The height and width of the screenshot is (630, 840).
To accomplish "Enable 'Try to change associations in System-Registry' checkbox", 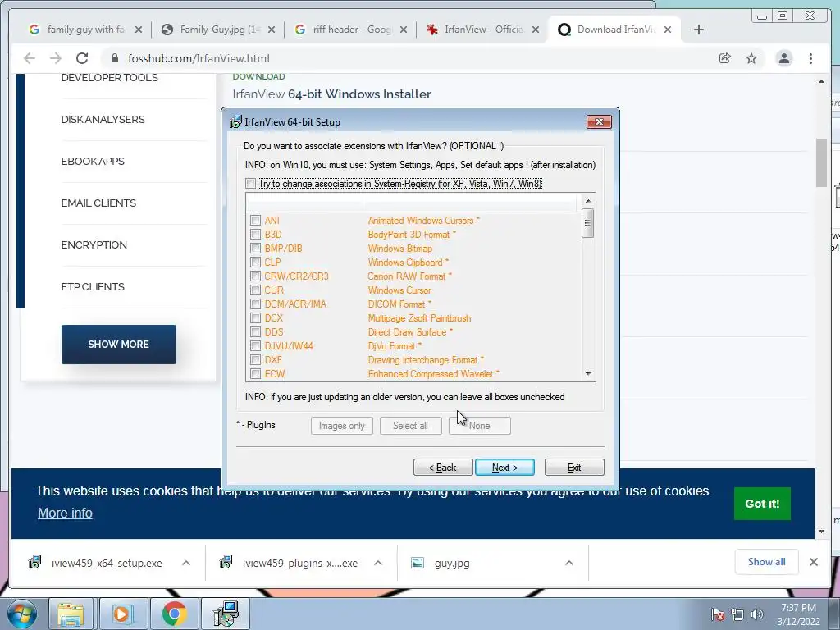I will tap(251, 184).
